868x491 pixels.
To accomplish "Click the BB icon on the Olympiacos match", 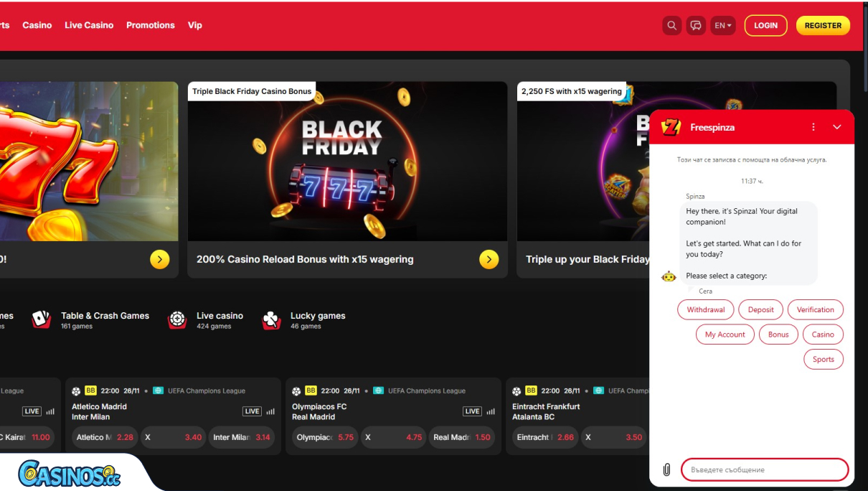I will (x=311, y=391).
